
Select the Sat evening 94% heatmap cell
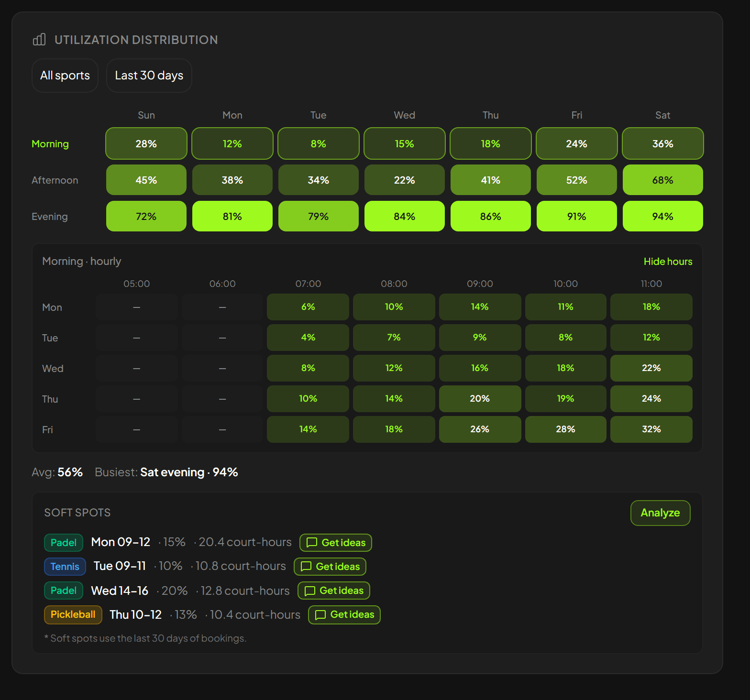pos(663,216)
